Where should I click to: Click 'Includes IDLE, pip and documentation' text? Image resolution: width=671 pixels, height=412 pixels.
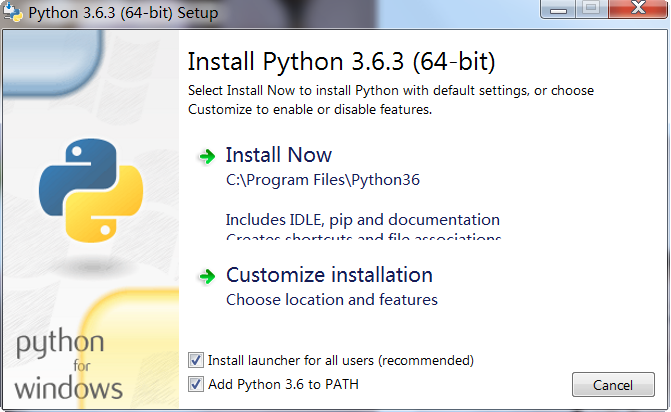(x=362, y=219)
